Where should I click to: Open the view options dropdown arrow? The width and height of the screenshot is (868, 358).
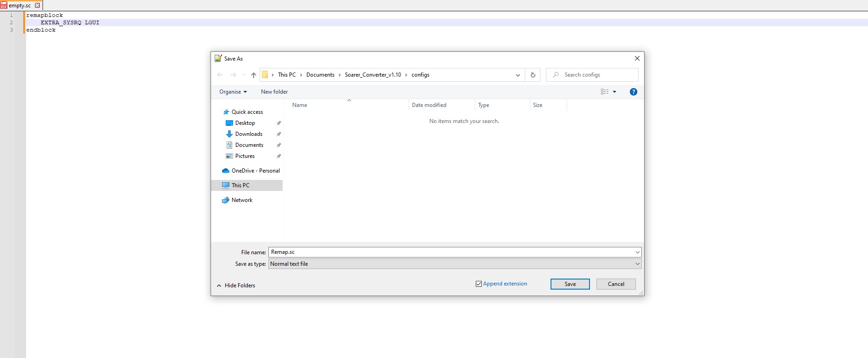[x=615, y=92]
